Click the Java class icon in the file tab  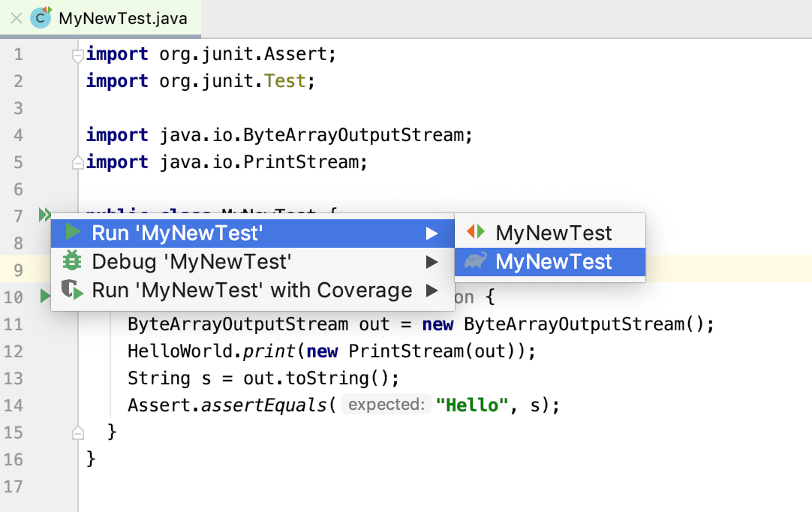coord(41,18)
